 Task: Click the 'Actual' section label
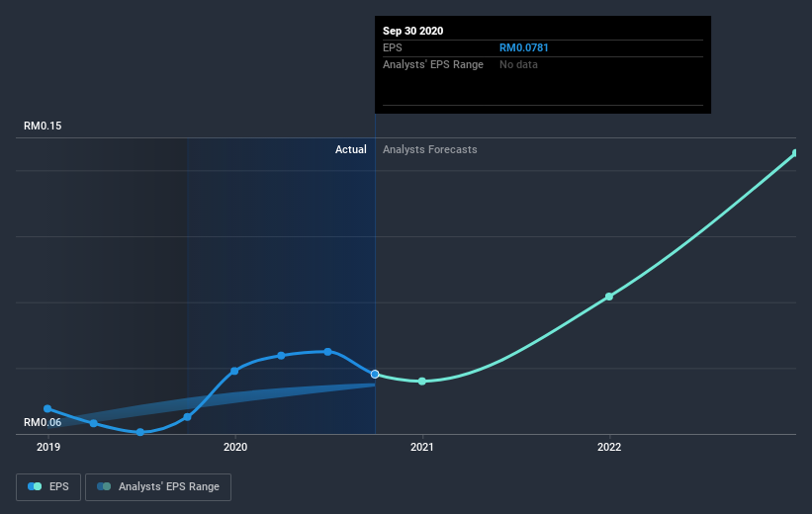pos(350,149)
